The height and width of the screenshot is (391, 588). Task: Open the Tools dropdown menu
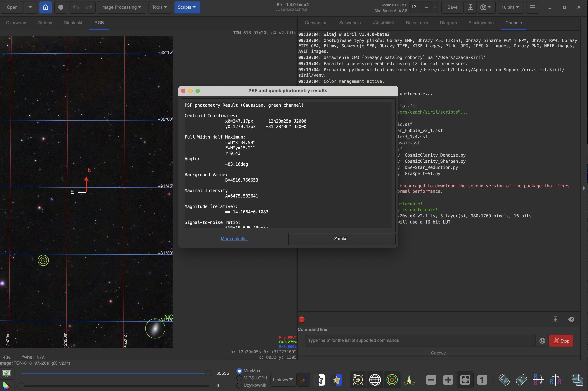coord(160,7)
